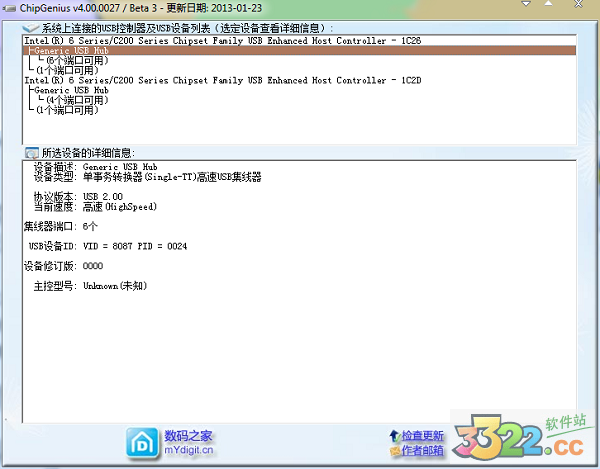The width and height of the screenshot is (600, 469).
Task: Click the icon beside 所选设备的详细信息
Action: click(x=30, y=152)
